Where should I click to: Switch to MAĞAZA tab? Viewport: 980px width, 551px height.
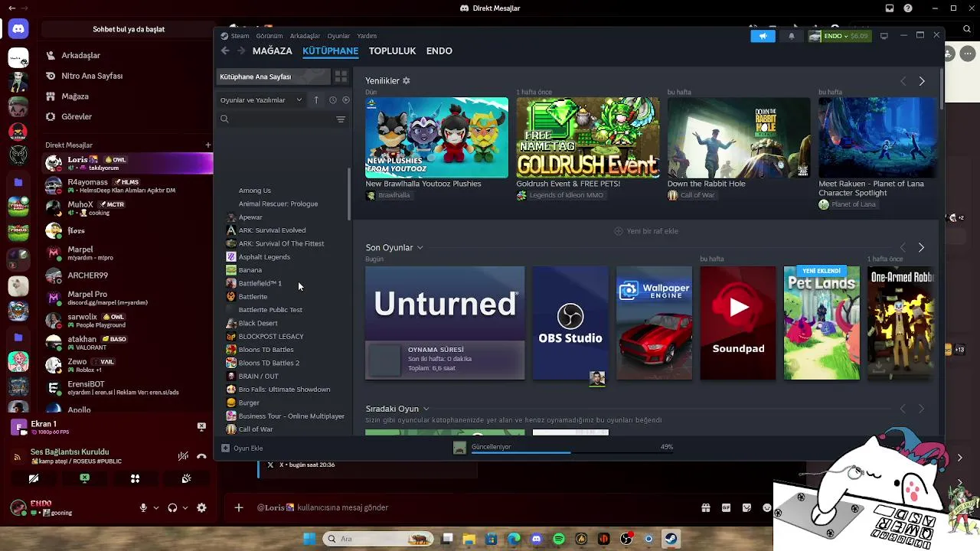click(x=272, y=51)
